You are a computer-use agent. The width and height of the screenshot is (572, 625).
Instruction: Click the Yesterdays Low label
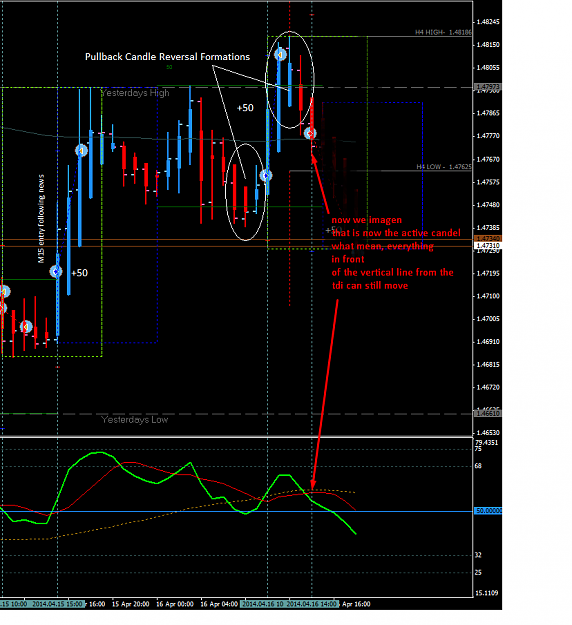(x=135, y=420)
